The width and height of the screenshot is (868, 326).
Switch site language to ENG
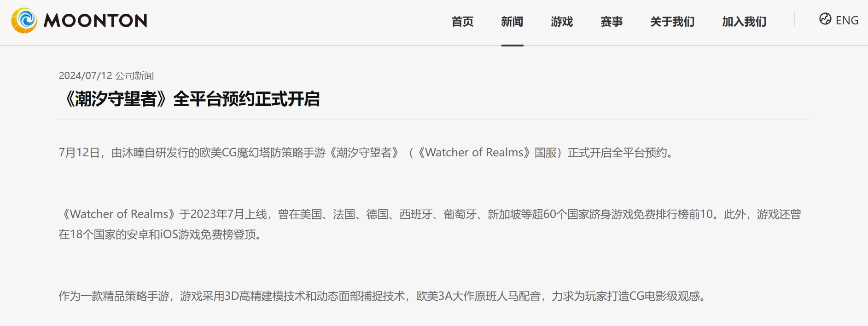(x=847, y=20)
